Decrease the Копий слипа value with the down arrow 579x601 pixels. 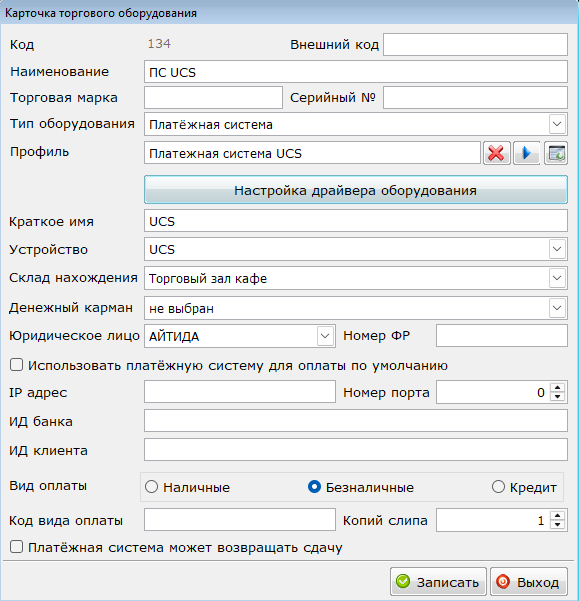pos(558,525)
